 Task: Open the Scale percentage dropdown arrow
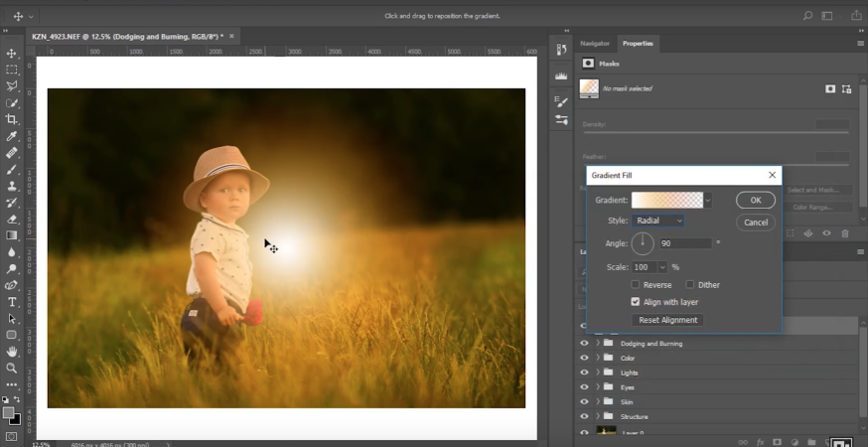coord(662,267)
